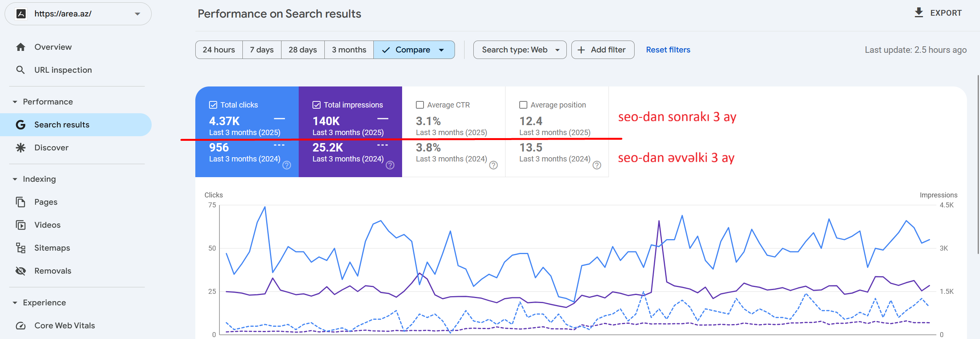Enable the Average position checkbox
The height and width of the screenshot is (339, 980).
(524, 105)
